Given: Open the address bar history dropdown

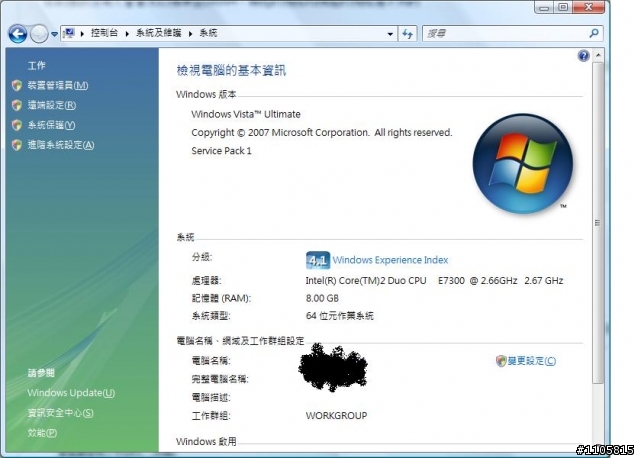Looking at the screenshot, I should [390, 34].
